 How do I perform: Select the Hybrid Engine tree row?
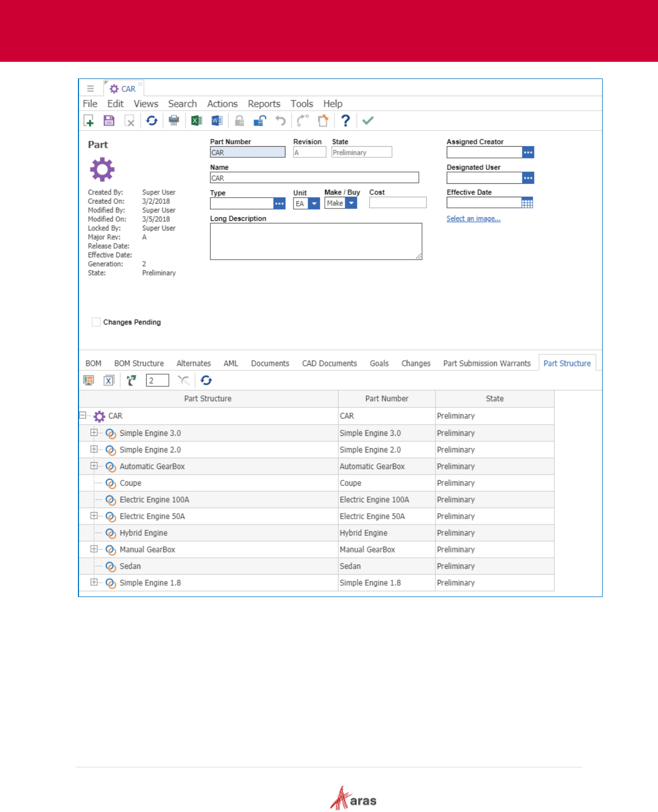click(x=316, y=533)
